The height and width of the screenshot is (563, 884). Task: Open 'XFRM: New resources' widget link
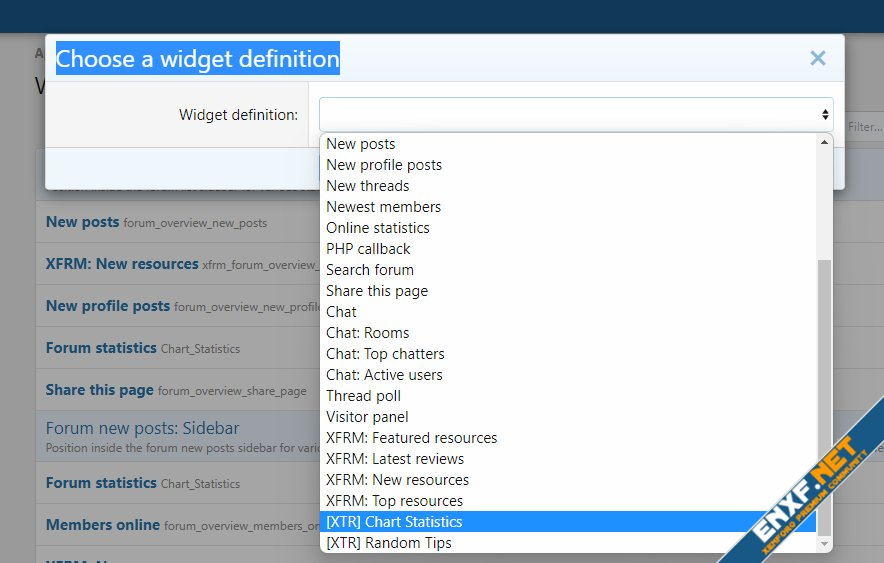122,264
